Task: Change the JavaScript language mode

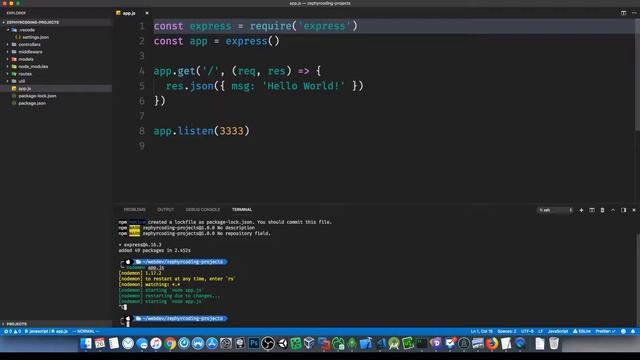Action: point(558,331)
